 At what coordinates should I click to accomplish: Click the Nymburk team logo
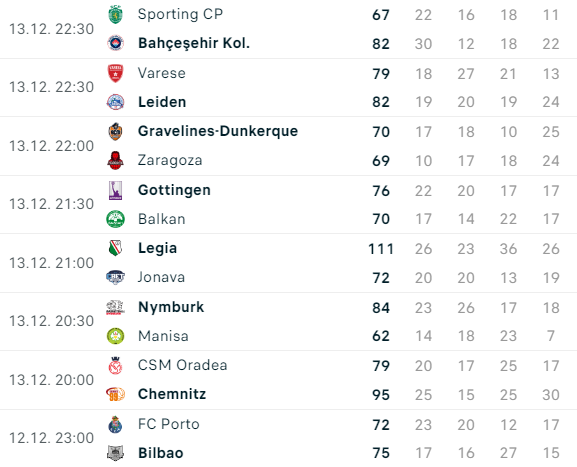point(115,307)
